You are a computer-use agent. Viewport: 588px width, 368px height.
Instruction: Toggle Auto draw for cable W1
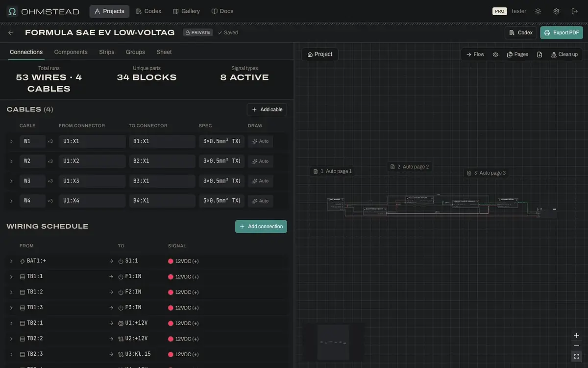(x=260, y=141)
